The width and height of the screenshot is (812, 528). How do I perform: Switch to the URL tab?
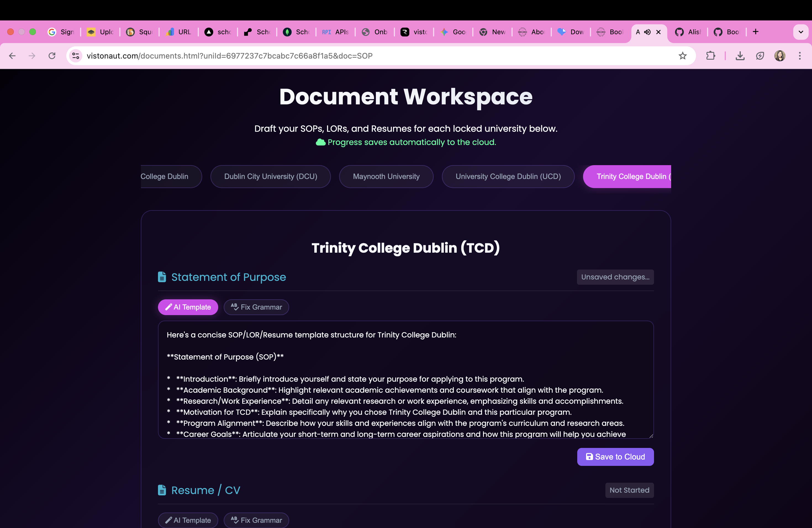click(x=179, y=32)
